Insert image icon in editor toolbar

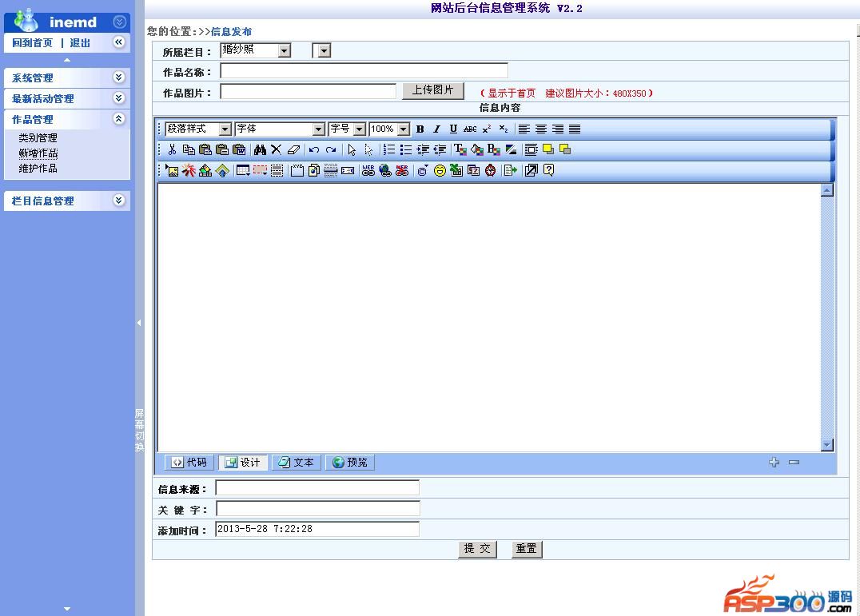coord(172,170)
